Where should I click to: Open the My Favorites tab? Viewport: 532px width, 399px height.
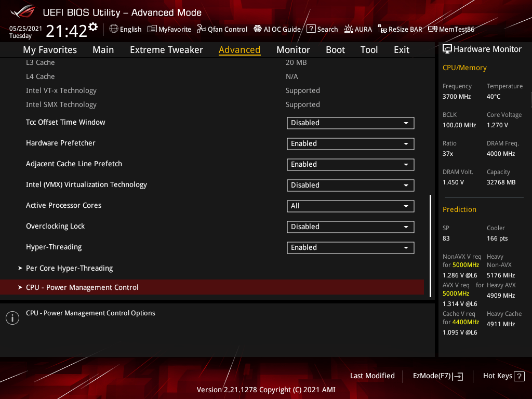50,50
